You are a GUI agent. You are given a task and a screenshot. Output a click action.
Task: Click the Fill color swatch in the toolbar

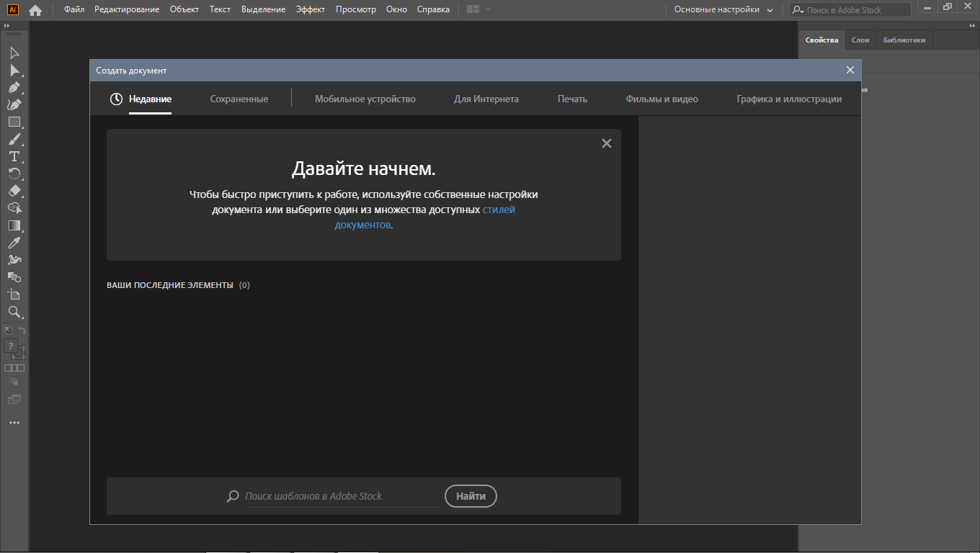[10, 346]
